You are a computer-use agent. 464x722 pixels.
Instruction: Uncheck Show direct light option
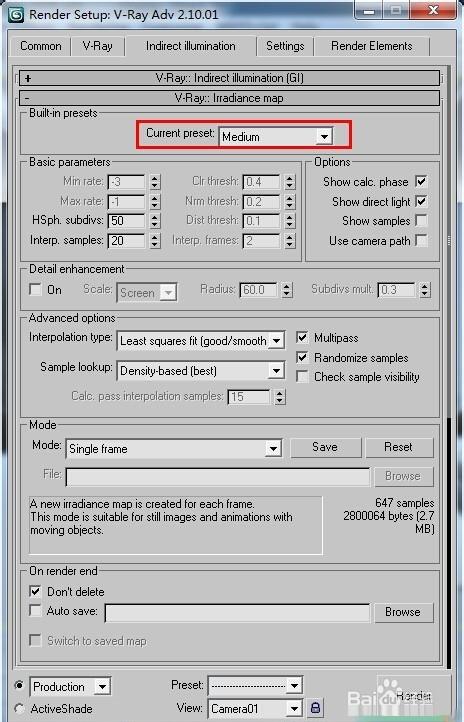click(x=421, y=201)
